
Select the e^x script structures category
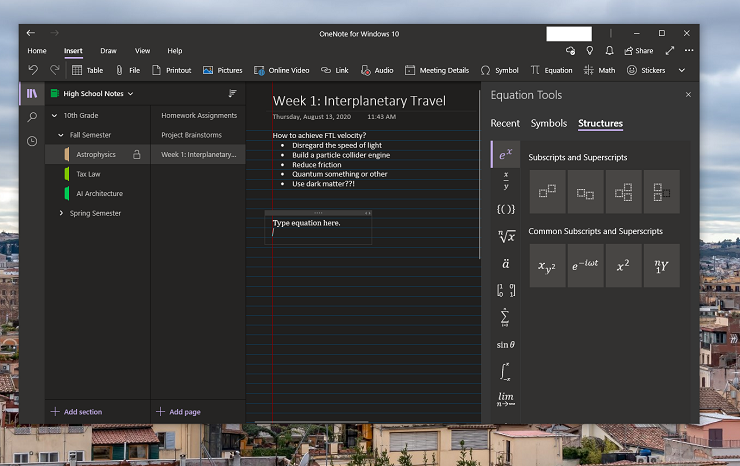tap(505, 154)
